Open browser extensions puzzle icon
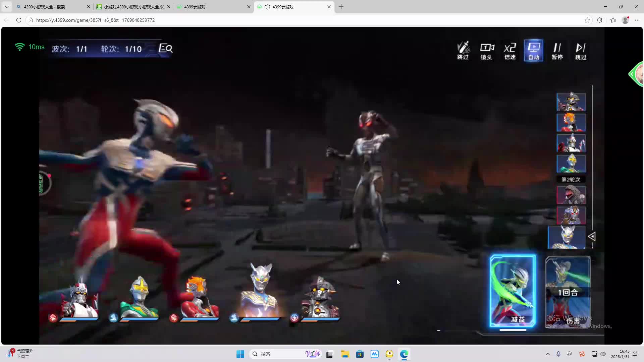 click(x=599, y=20)
